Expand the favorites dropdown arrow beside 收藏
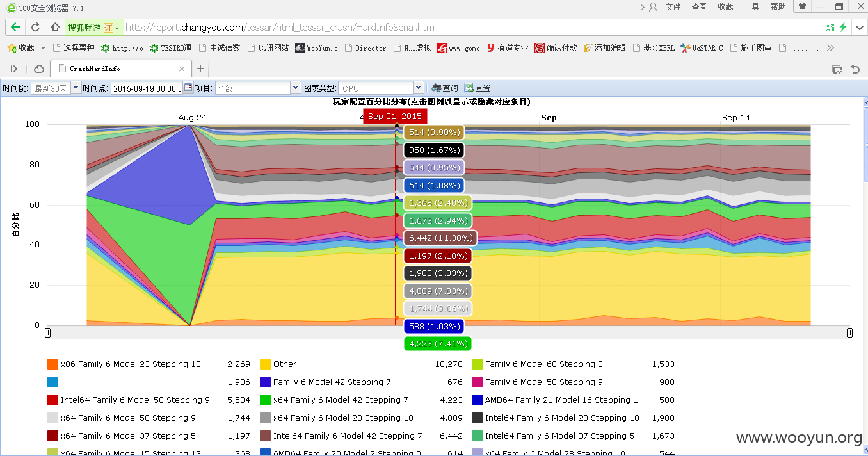 tap(43, 48)
